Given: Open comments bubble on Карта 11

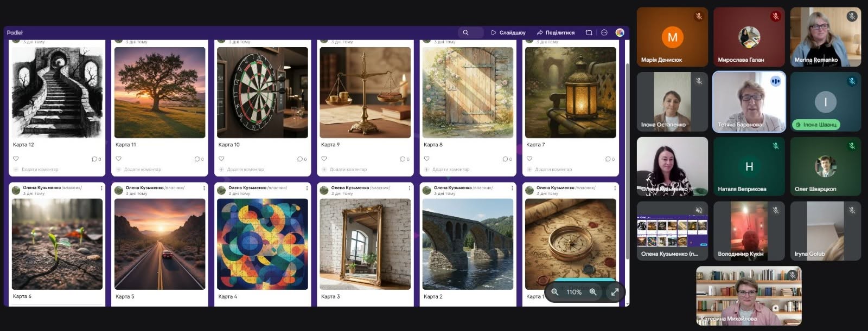Looking at the screenshot, I should pyautogui.click(x=199, y=159).
